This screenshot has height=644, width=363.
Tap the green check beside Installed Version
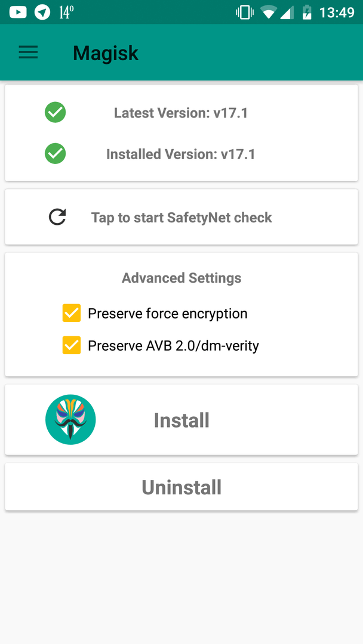(56, 154)
